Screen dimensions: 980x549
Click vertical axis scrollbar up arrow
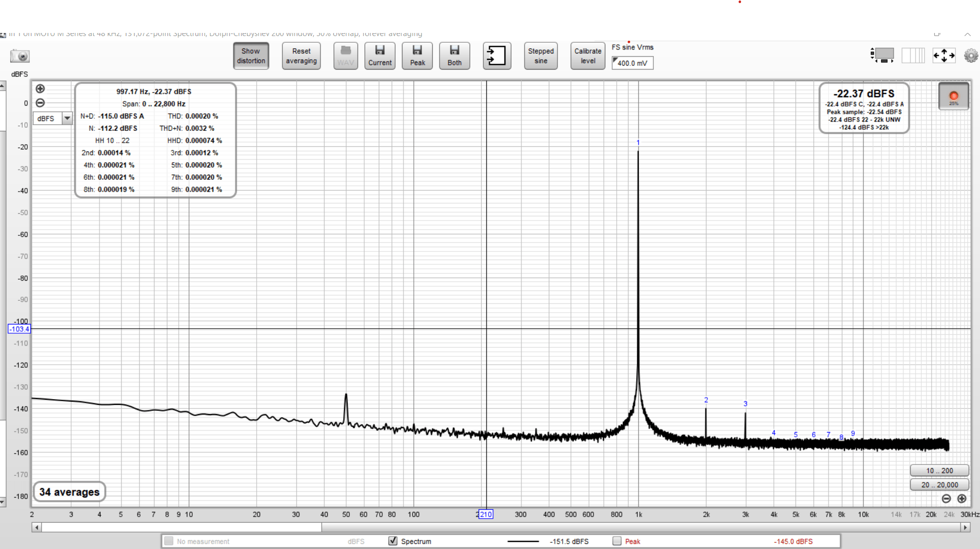tap(3, 85)
